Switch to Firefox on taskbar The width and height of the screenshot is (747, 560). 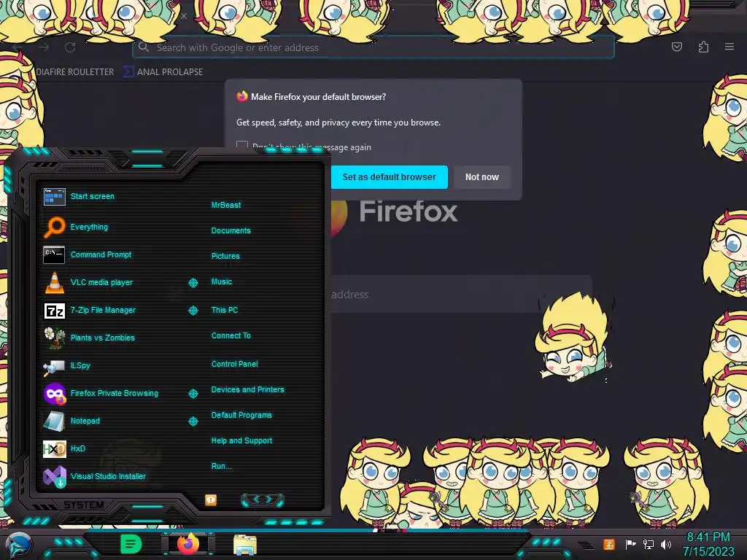pyautogui.click(x=187, y=544)
